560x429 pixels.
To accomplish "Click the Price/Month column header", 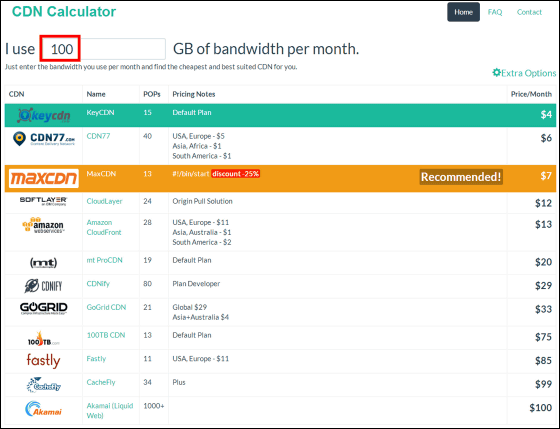I will (x=531, y=94).
